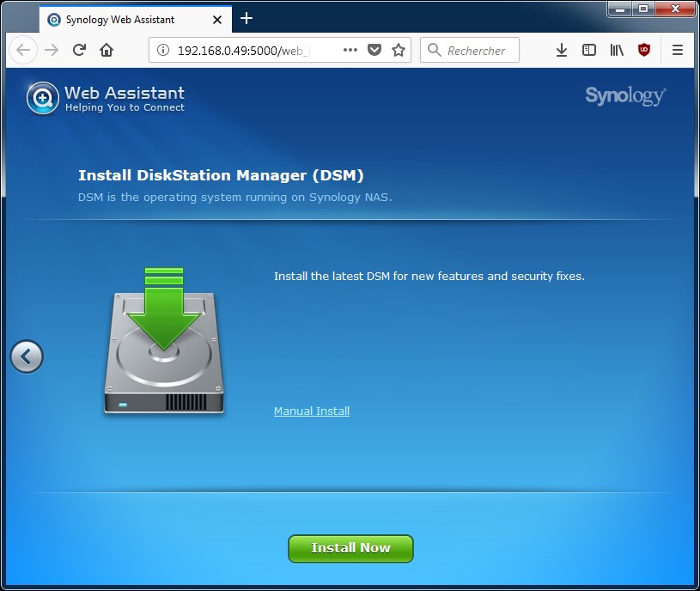Expand the Firefox hamburger menu
700x591 pixels.
click(678, 51)
